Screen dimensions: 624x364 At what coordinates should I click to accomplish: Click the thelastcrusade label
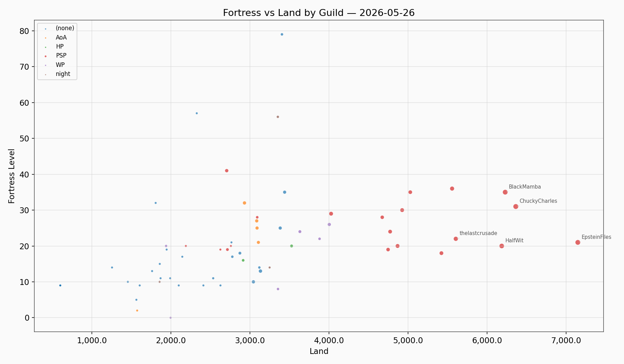click(478, 233)
